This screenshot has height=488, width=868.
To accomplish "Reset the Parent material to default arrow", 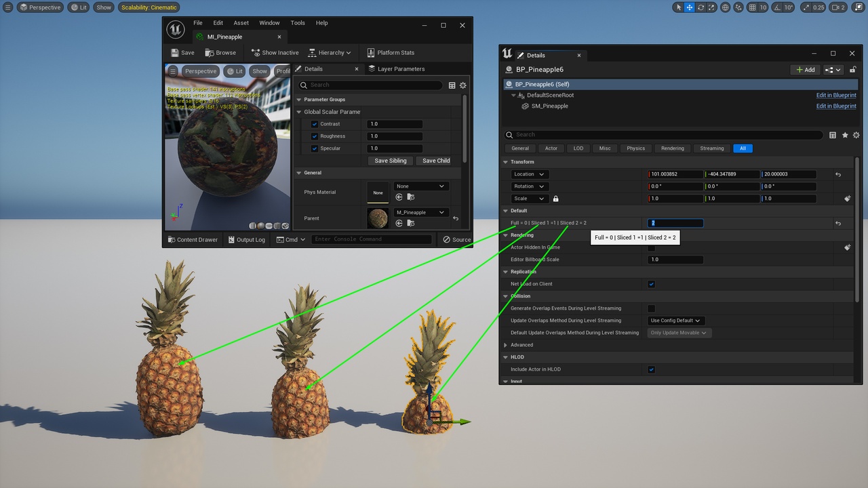I will [456, 218].
